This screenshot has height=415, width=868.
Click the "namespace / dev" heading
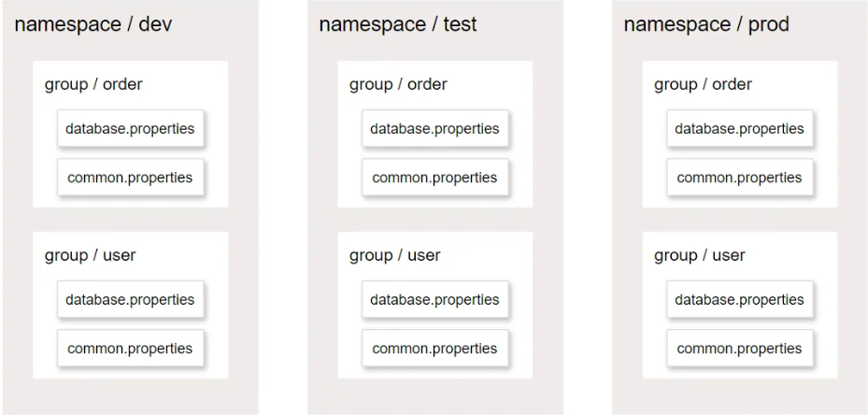click(x=92, y=24)
